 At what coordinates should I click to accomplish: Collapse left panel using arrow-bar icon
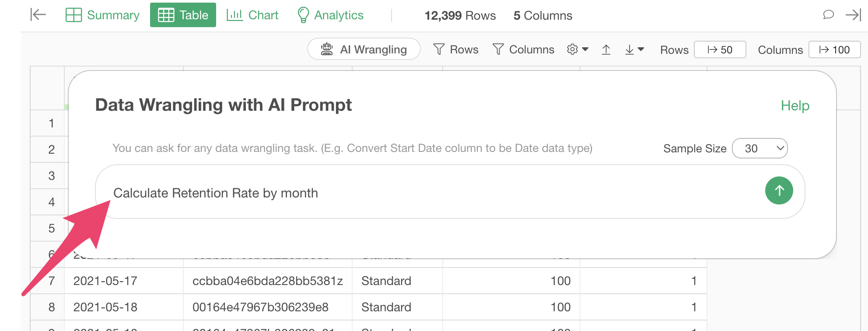pyautogui.click(x=38, y=15)
